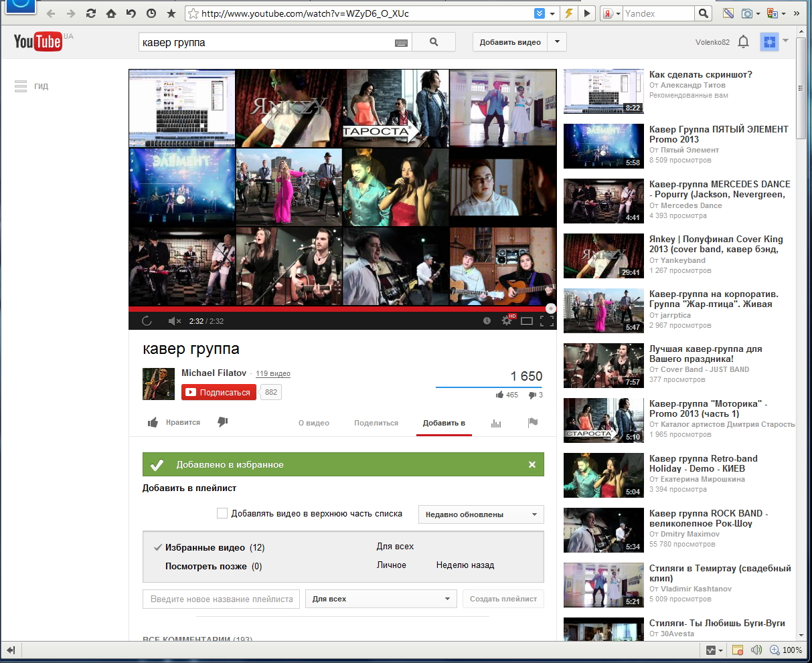Click the Watch Later clock in the player
Screen dimensions: 812x663
(x=487, y=321)
